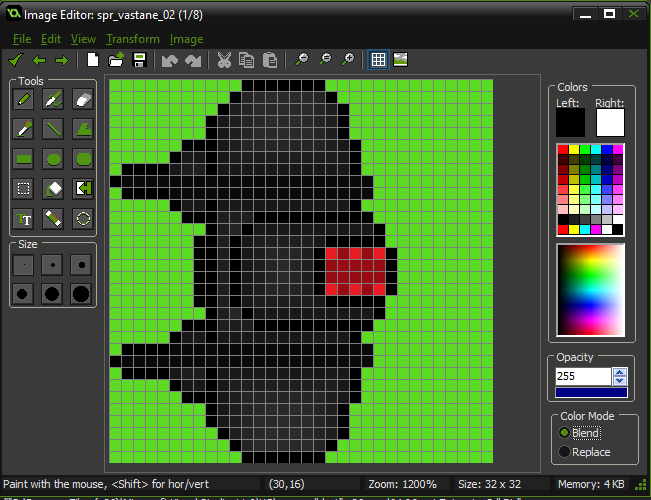651x500 pixels.
Task: Choose the third brush size dot
Action: tap(81, 265)
